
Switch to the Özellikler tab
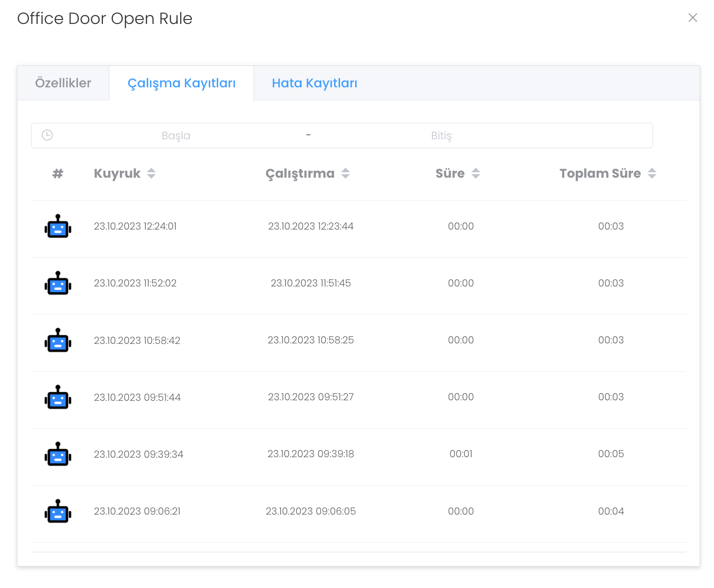[x=63, y=83]
